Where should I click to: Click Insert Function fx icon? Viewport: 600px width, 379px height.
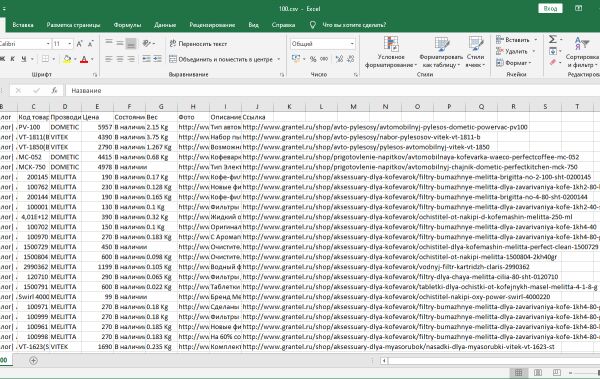pyautogui.click(x=54, y=90)
